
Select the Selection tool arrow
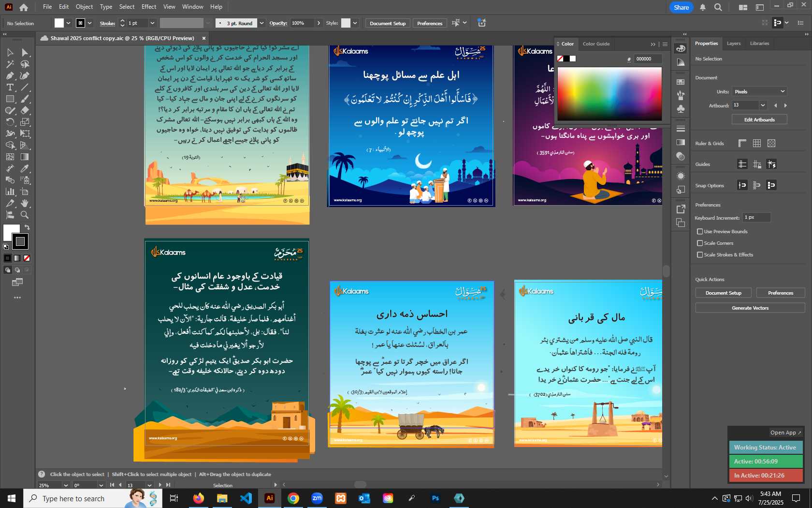[10, 52]
